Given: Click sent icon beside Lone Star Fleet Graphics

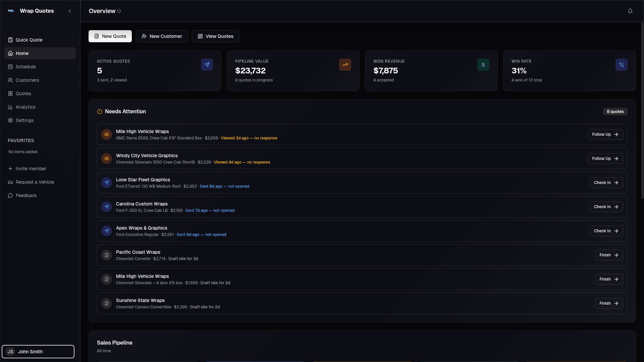Looking at the screenshot, I should coord(107,183).
